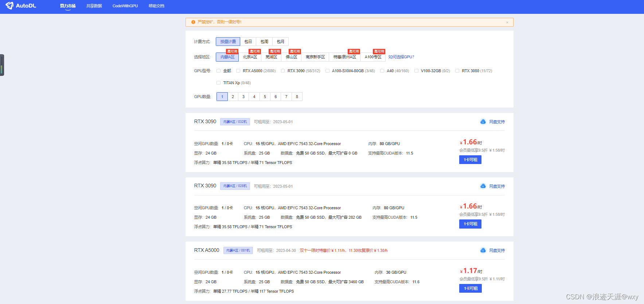Click 高可用 badge above A100专区
644x304 pixels.
pyautogui.click(x=379, y=51)
